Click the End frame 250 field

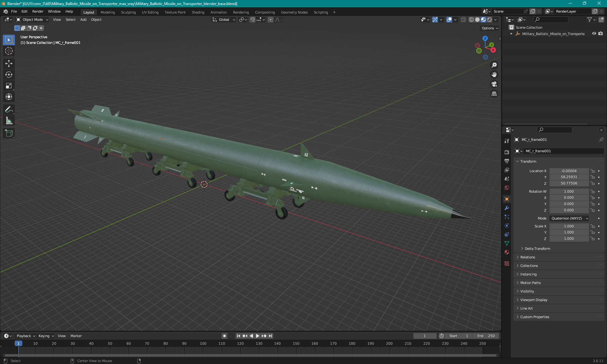486,336
